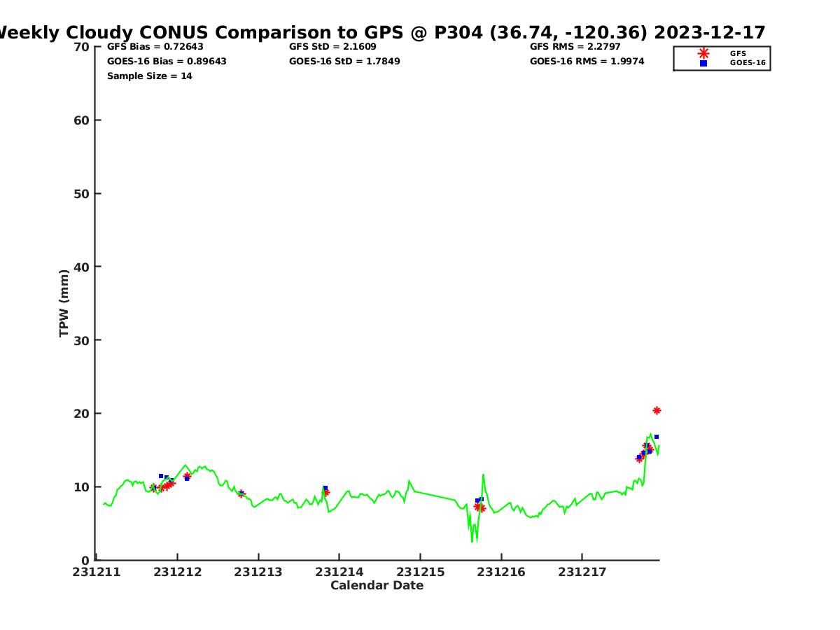Click the text 'GOES-16 Bias = 0.89643'
This screenshot has height=630, width=840.
click(x=167, y=61)
